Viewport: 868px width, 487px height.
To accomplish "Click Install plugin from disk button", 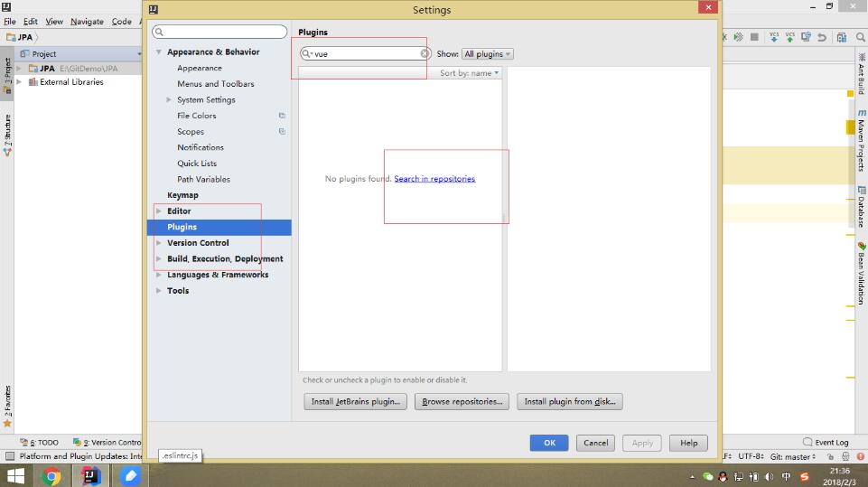I will tap(570, 402).
